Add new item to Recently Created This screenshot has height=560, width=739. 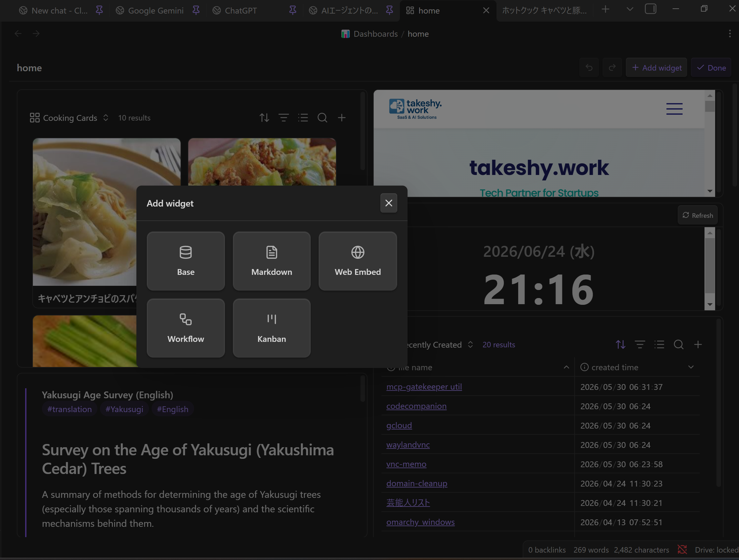(x=698, y=344)
